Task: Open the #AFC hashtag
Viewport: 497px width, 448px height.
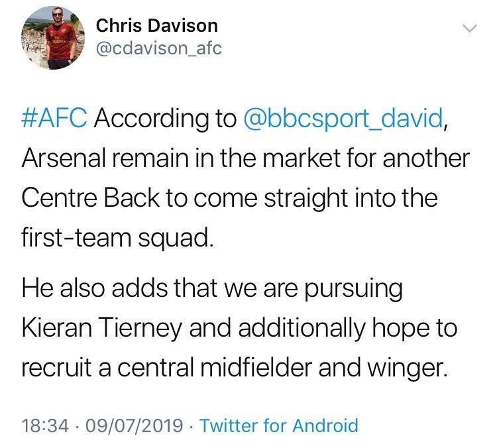Action: pos(60,119)
